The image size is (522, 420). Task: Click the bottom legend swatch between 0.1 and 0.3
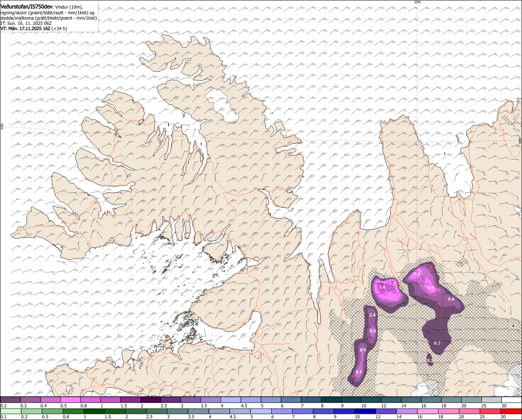(x=11, y=411)
